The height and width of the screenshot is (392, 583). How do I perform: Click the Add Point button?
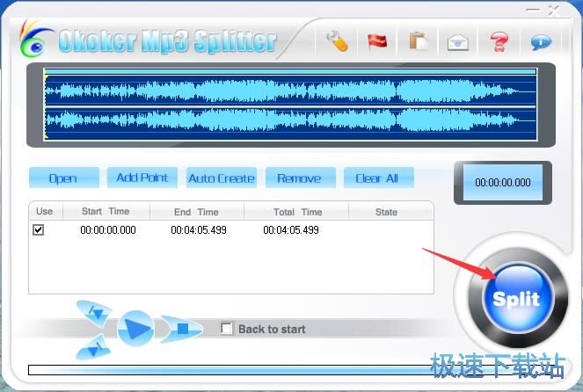tap(142, 178)
